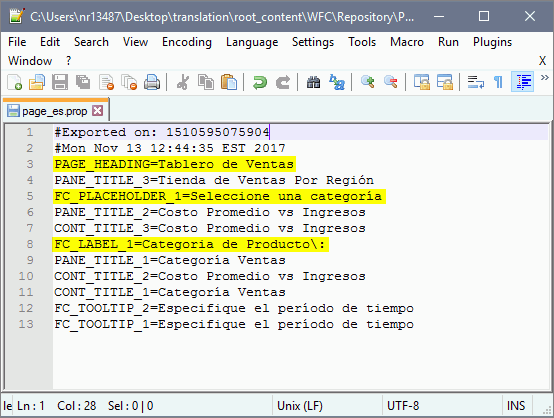
Task: Click the Print toolbar icon
Action: pyautogui.click(x=152, y=82)
